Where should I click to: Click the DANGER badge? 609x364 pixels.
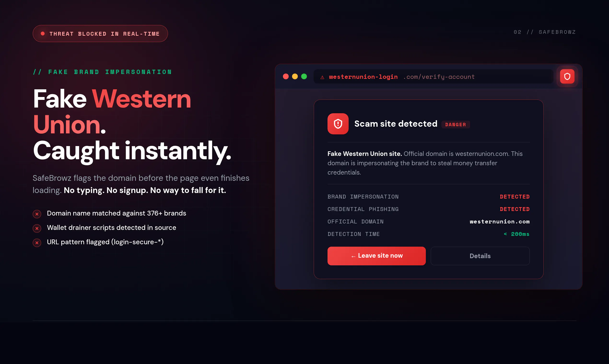coord(456,125)
